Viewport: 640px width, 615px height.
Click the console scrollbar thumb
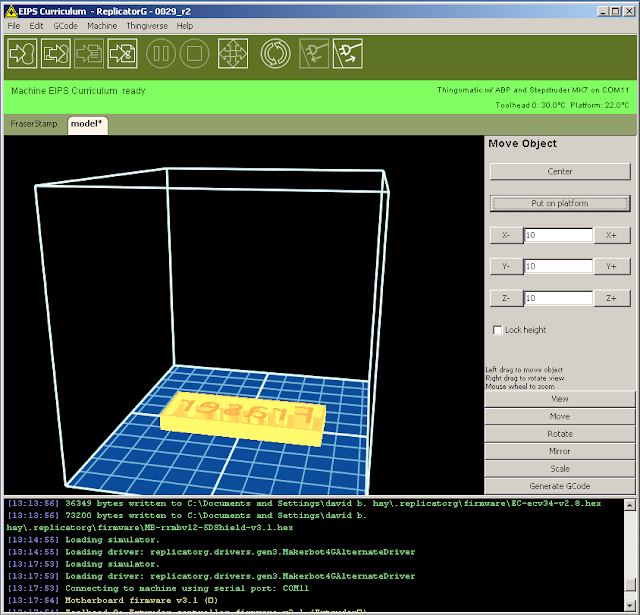click(x=630, y=585)
